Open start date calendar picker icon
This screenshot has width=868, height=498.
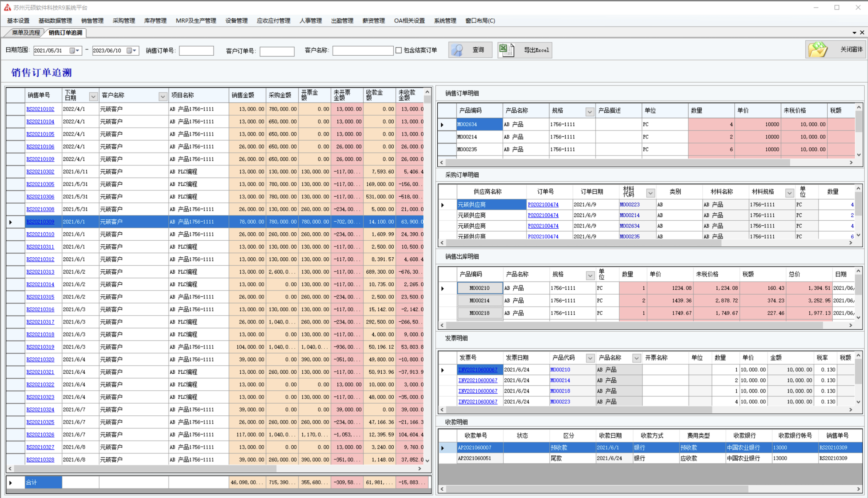pyautogui.click(x=73, y=50)
